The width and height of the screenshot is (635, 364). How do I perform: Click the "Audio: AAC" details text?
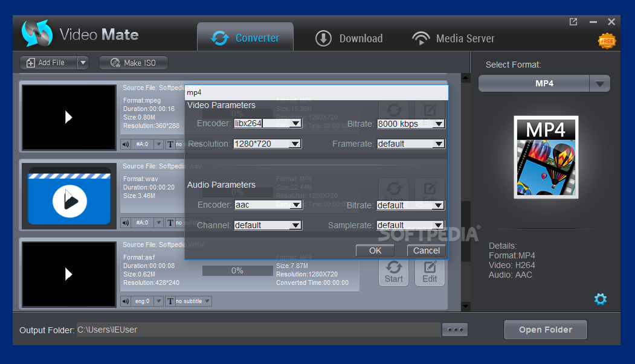[511, 275]
